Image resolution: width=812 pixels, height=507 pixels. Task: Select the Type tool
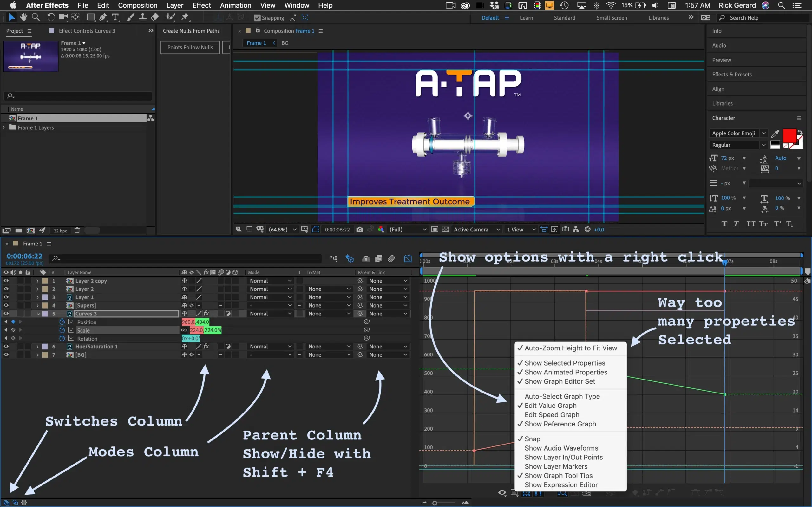115,17
